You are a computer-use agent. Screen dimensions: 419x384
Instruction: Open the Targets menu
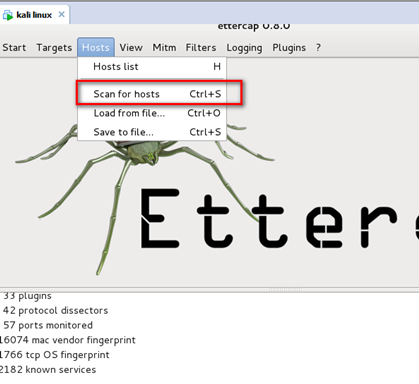point(54,48)
